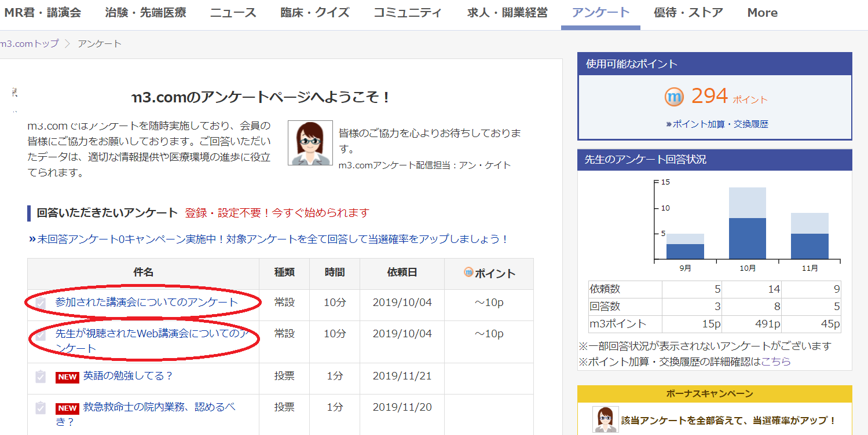Open the 未回答アンケート0キャンペーン link
This screenshot has height=435, width=868.
(269, 239)
